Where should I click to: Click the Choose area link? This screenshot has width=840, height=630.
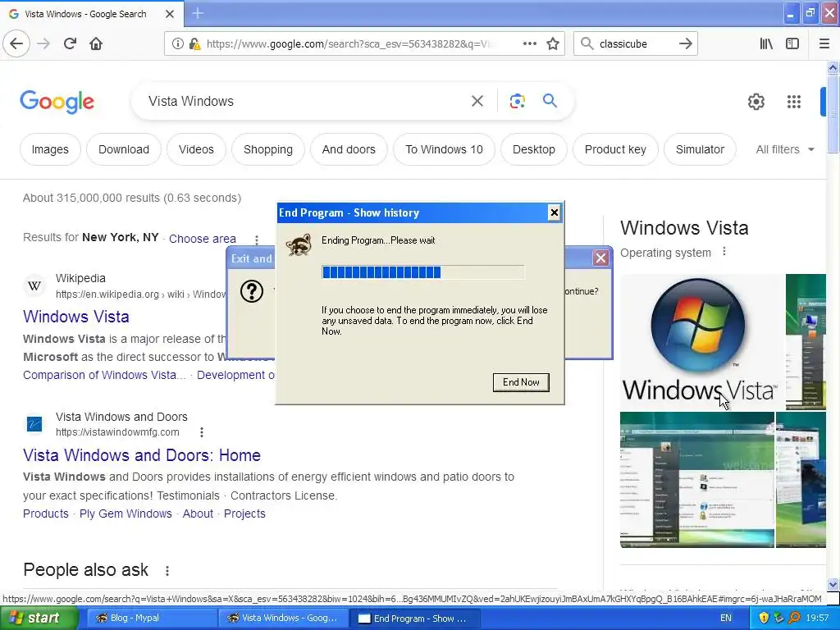[x=203, y=239]
